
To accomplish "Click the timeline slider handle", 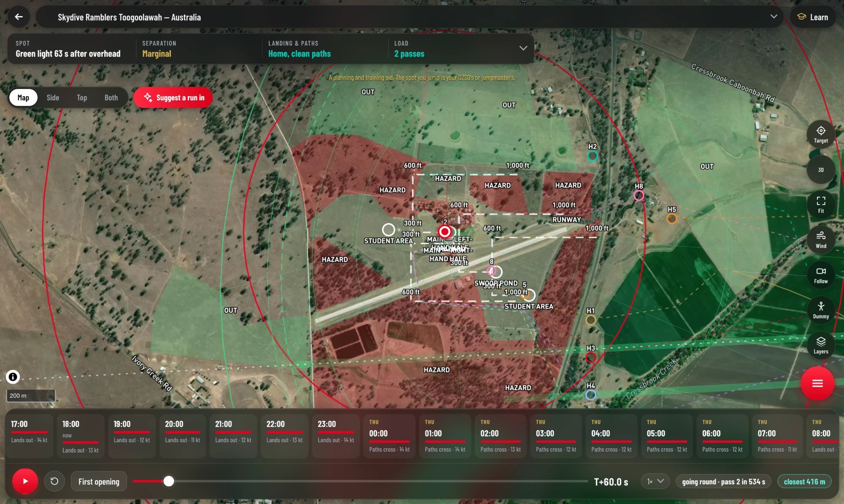I will [x=169, y=481].
